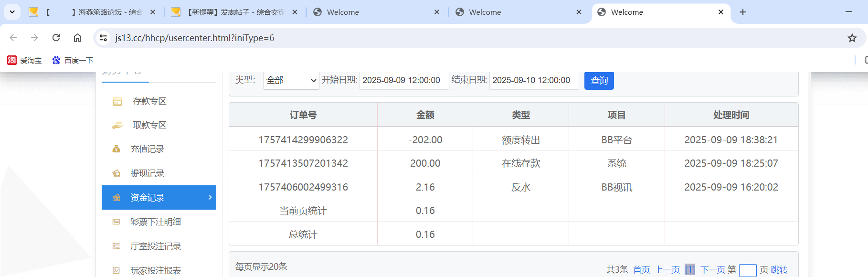This screenshot has height=277, width=868.
Task: Click the page number input box
Action: pos(748,270)
